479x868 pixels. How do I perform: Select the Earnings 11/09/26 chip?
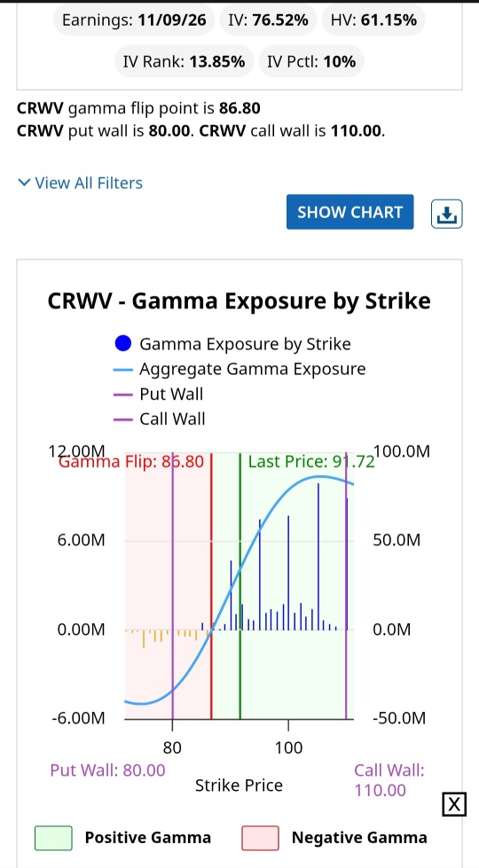click(134, 20)
